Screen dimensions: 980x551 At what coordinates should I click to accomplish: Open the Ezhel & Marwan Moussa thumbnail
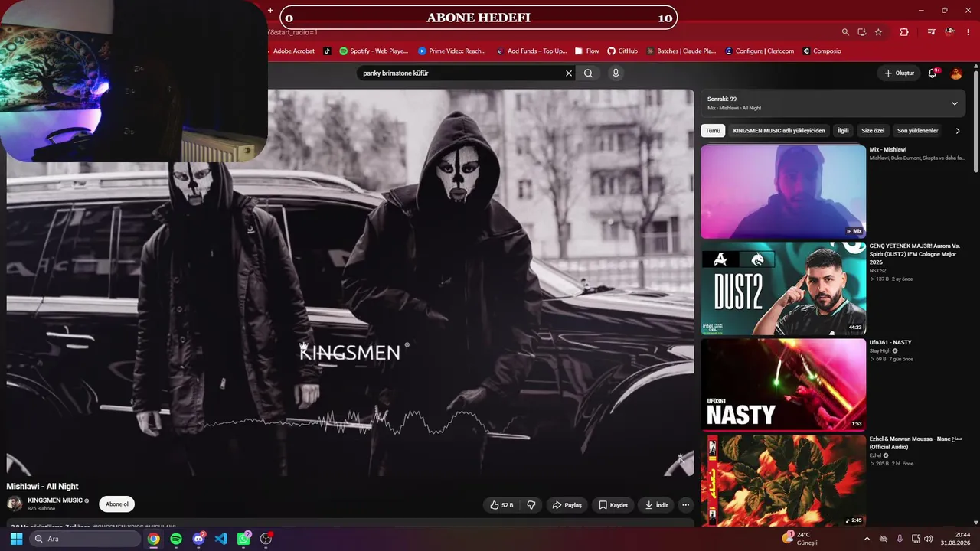click(783, 481)
